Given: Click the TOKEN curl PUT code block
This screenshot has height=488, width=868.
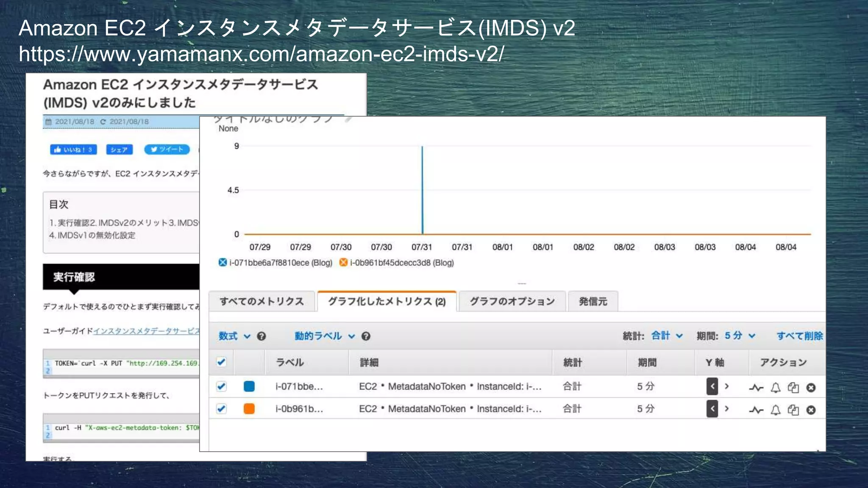Looking at the screenshot, I should click(121, 363).
